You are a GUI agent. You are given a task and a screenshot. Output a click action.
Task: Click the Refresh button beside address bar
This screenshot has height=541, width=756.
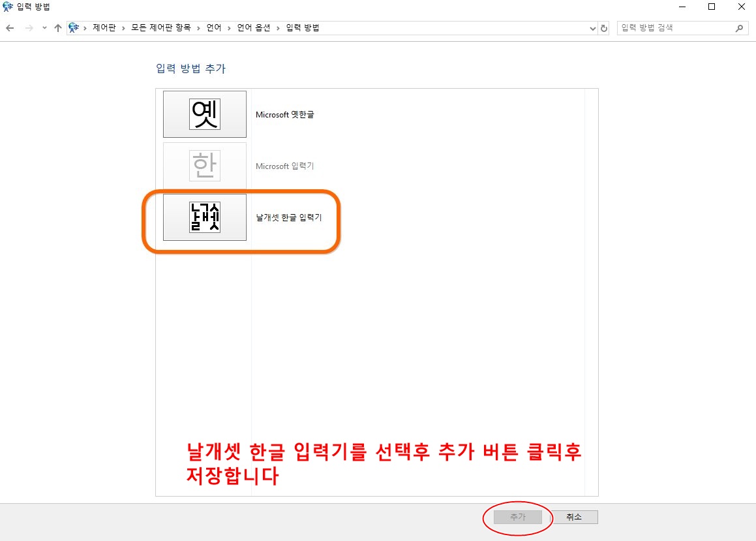coord(603,28)
